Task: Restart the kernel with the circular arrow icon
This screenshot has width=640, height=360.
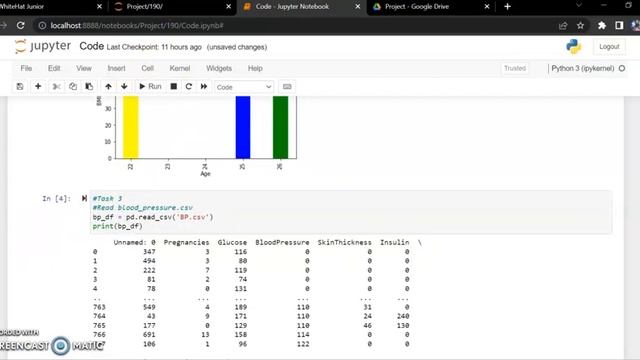Action: coord(189,87)
